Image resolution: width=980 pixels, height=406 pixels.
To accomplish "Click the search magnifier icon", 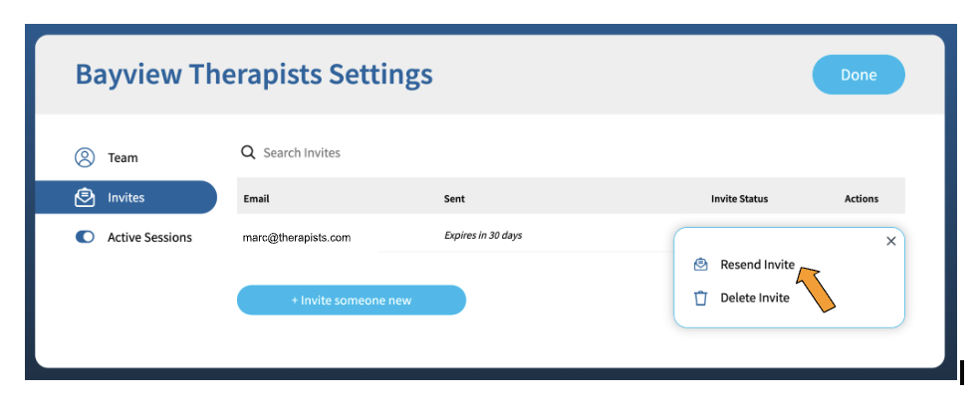I will coord(248,152).
